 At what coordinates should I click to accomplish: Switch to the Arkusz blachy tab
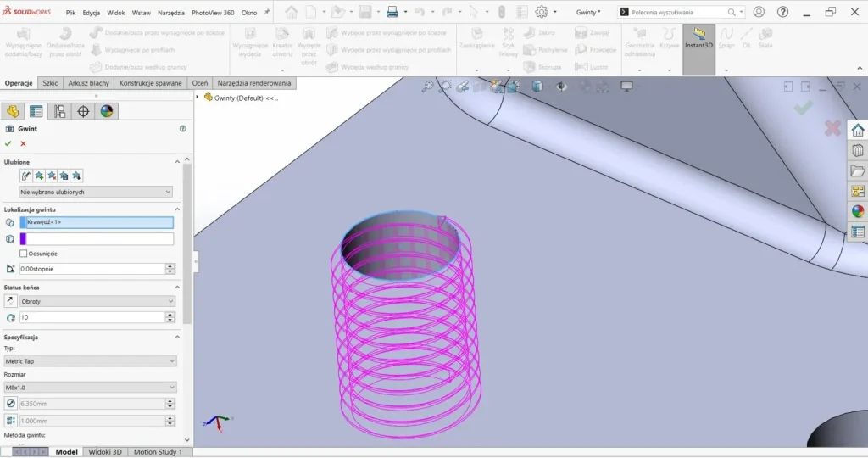click(x=88, y=83)
